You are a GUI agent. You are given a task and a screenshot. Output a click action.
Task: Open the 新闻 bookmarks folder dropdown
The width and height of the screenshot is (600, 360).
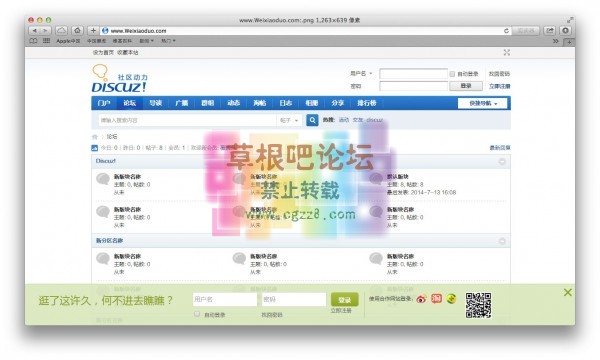(x=146, y=41)
